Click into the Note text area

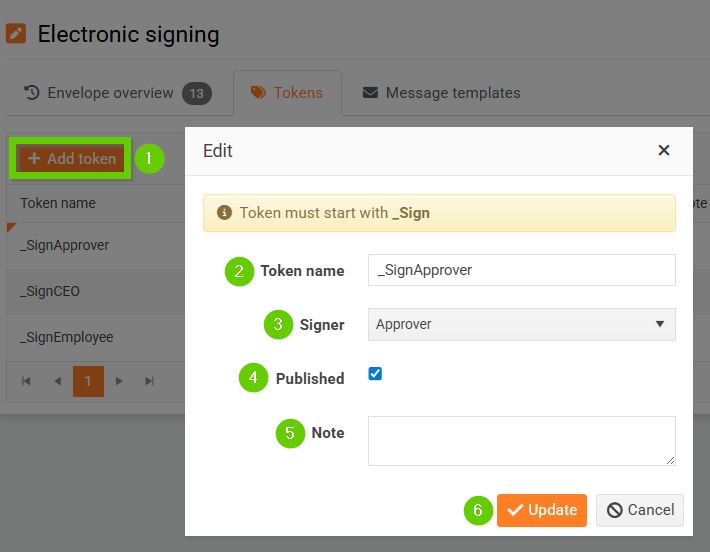[521, 440]
